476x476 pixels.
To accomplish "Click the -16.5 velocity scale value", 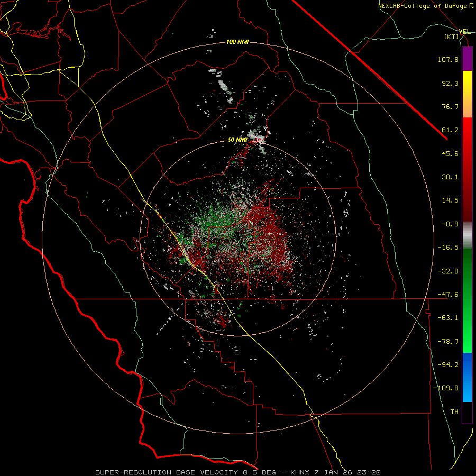I will tap(448, 248).
